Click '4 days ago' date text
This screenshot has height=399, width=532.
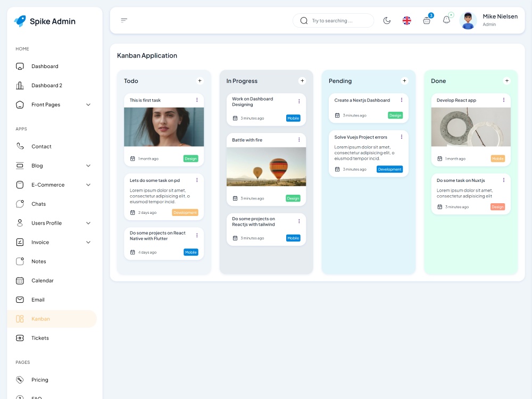(x=147, y=252)
